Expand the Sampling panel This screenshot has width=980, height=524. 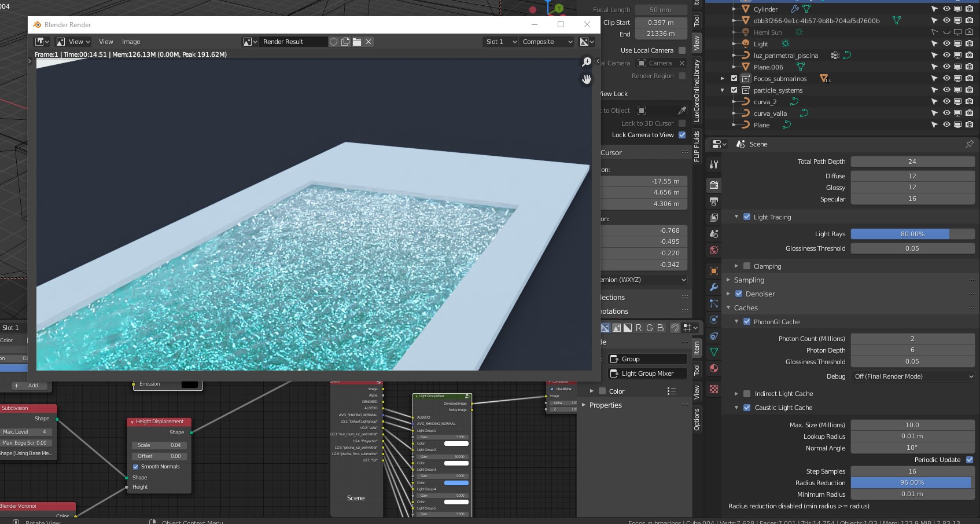point(749,280)
